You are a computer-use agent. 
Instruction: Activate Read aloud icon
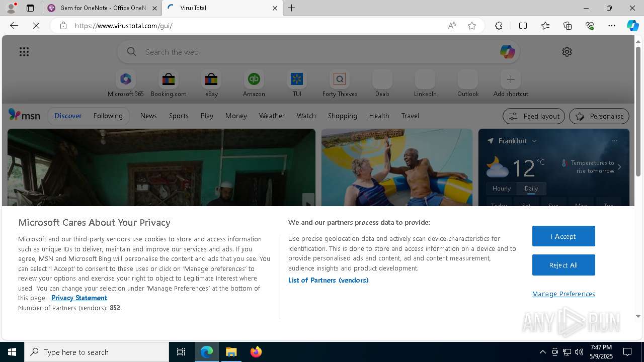tap(452, 26)
